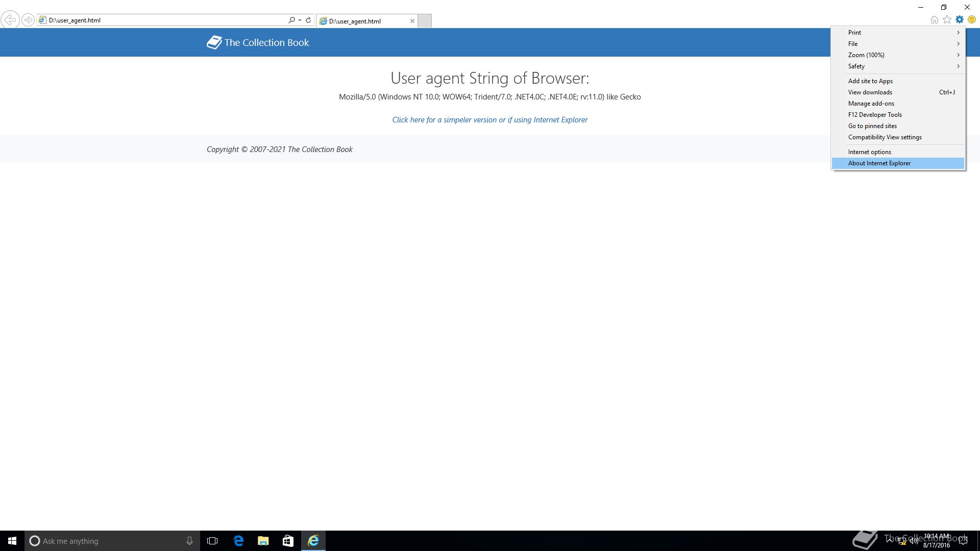Click Internet Explorer taskbar icon
Viewport: 980px width, 551px height.
point(313,541)
